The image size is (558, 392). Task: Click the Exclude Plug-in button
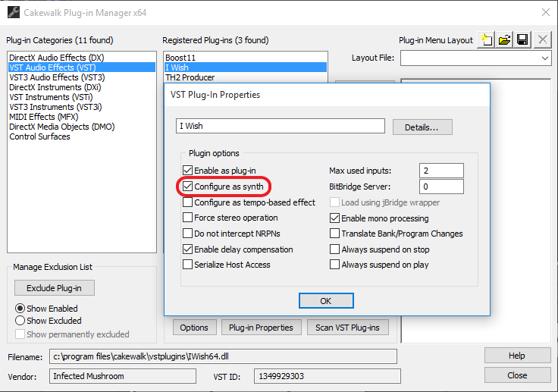55,288
